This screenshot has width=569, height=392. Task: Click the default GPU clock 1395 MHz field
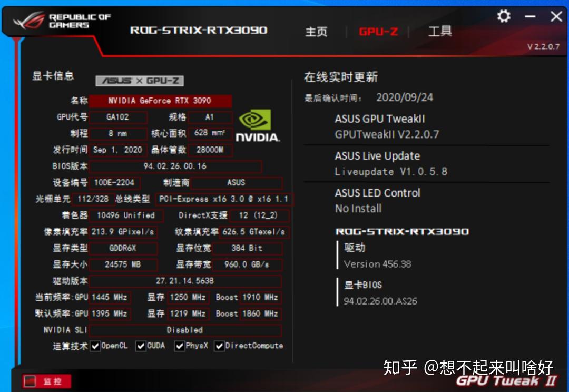click(110, 314)
